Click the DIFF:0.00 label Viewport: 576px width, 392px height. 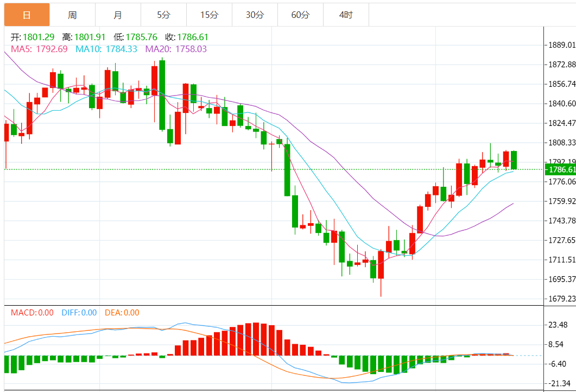79,313
